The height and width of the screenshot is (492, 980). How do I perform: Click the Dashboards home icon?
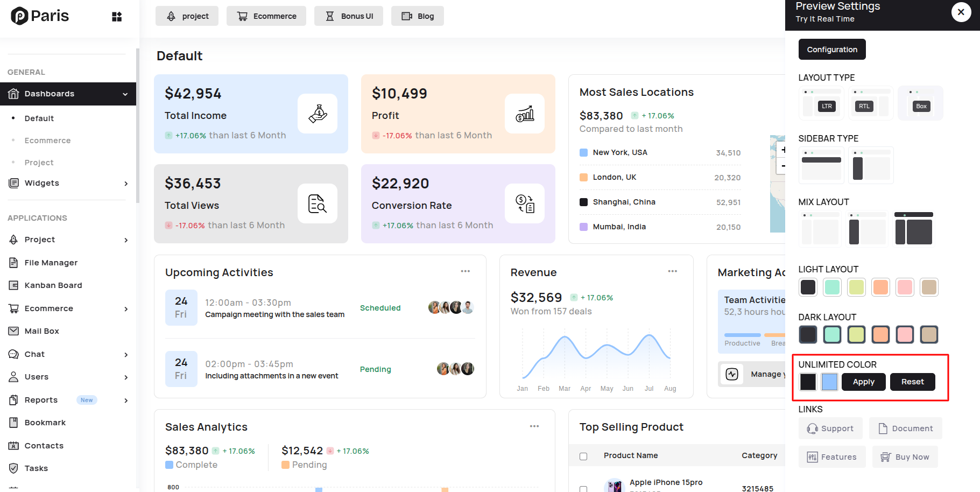[13, 94]
